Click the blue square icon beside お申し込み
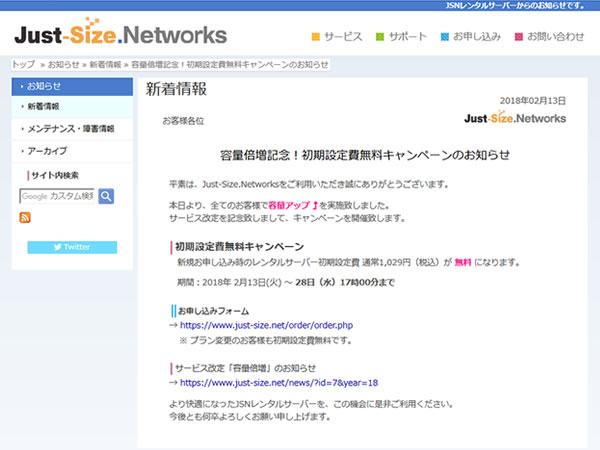Image resolution: width=600 pixels, height=450 pixels. click(445, 37)
